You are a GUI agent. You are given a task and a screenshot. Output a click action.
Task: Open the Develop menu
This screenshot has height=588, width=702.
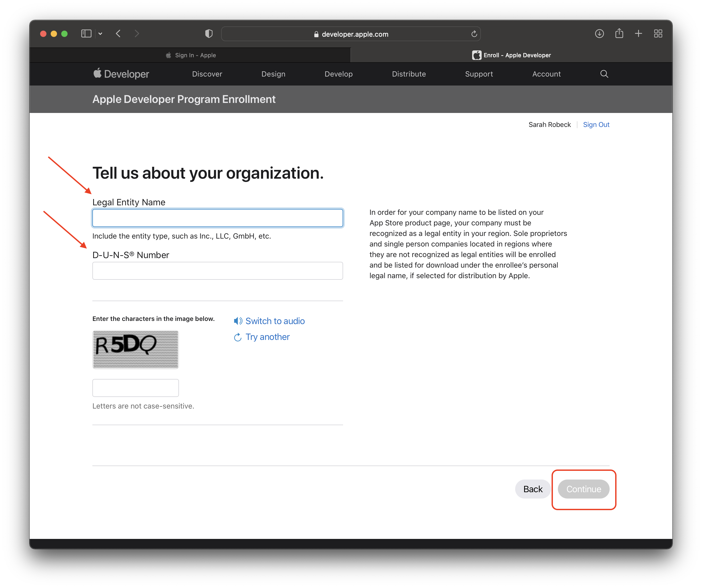tap(338, 74)
